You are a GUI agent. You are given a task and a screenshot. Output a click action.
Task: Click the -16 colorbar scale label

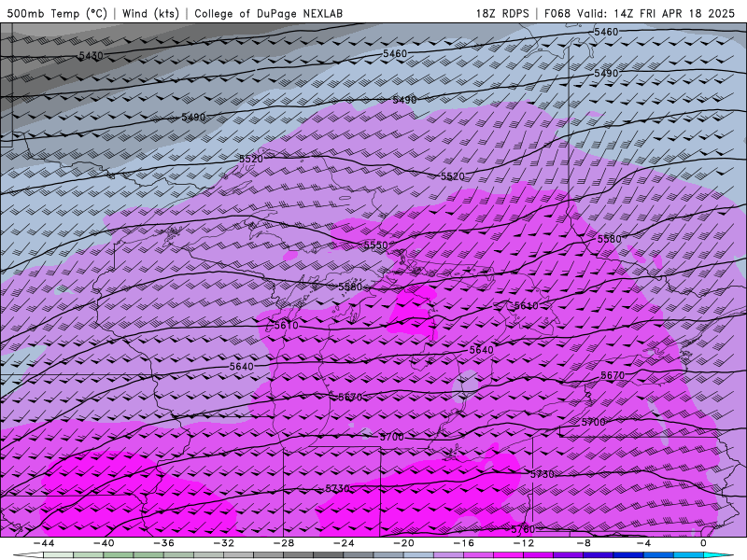click(463, 543)
